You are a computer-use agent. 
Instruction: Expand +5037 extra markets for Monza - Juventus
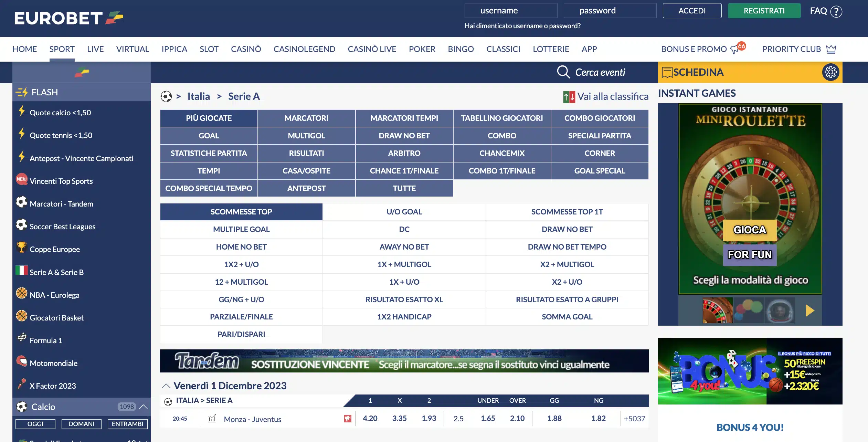pos(634,419)
